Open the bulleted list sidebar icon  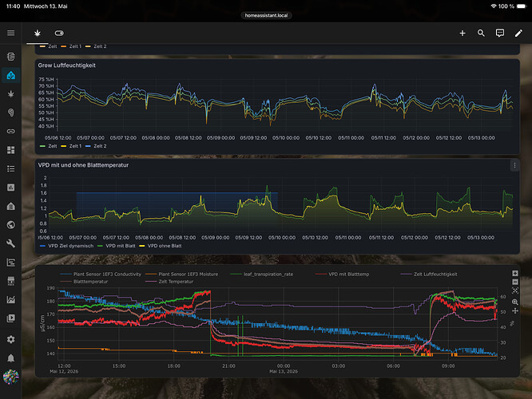pyautogui.click(x=11, y=168)
